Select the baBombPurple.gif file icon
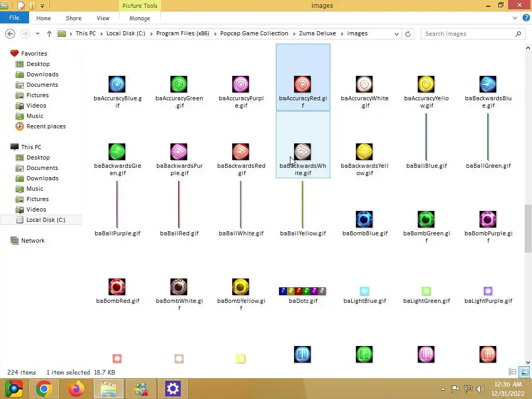The width and height of the screenshot is (532, 399). coord(488,219)
